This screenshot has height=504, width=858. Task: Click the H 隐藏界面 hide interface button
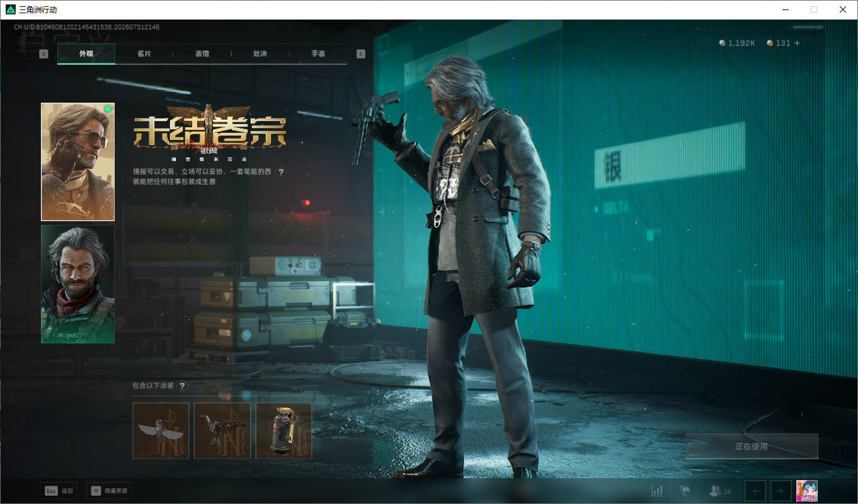109,491
